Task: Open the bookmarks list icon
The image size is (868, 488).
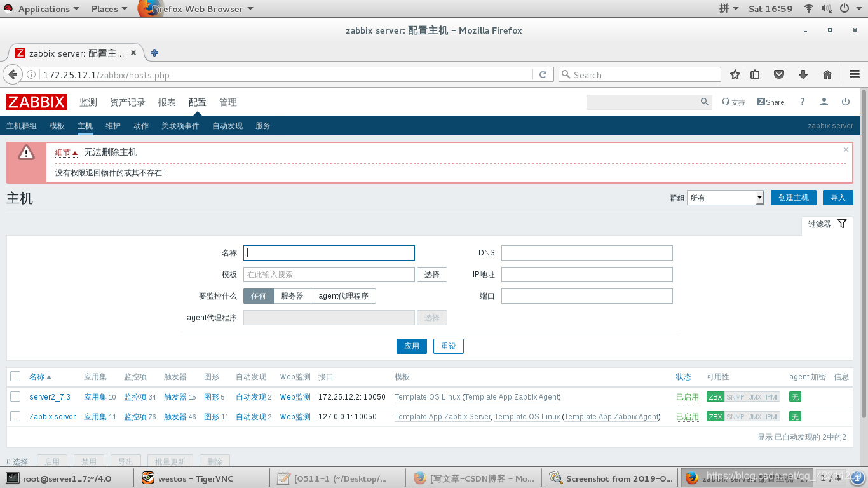Action: (755, 74)
